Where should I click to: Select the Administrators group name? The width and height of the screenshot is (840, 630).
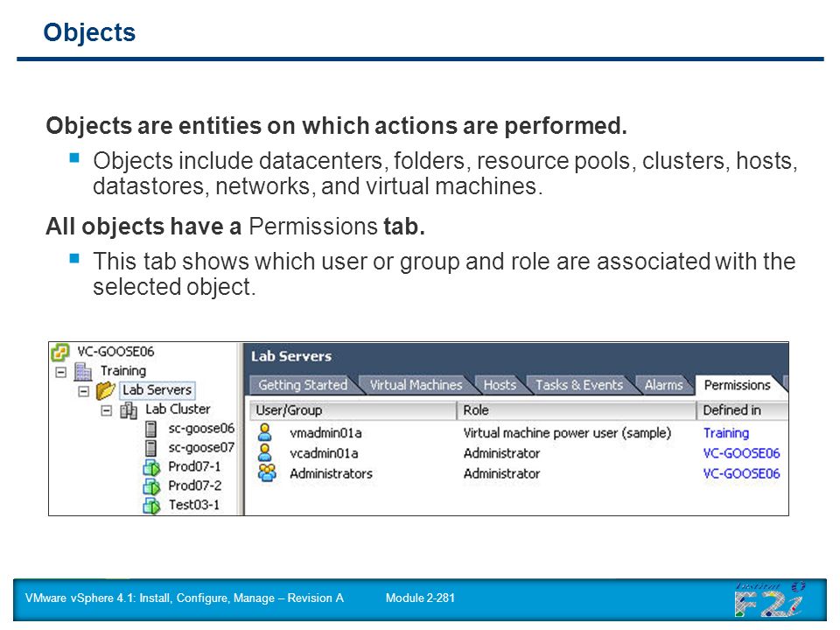(331, 473)
